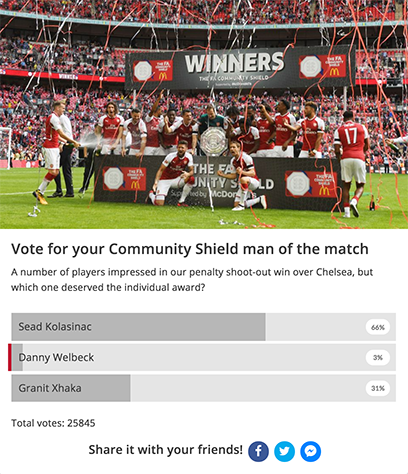Viewport: 408px width, 474px height.
Task: Click the 31% result badge
Action: click(378, 388)
